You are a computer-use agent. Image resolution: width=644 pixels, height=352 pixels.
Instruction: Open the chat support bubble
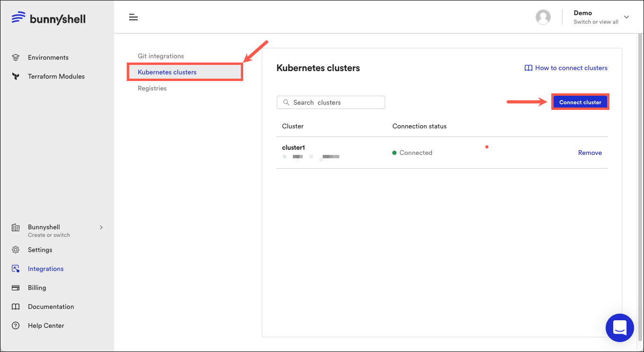point(620,327)
